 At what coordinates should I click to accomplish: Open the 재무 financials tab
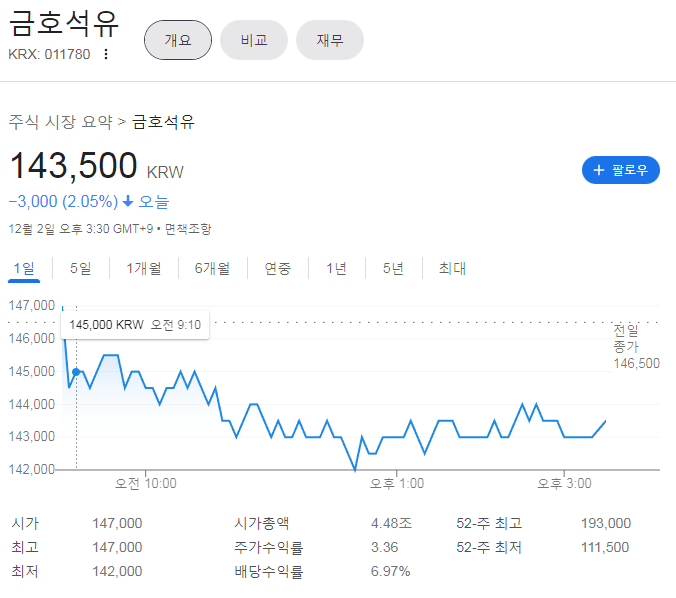pyautogui.click(x=330, y=40)
